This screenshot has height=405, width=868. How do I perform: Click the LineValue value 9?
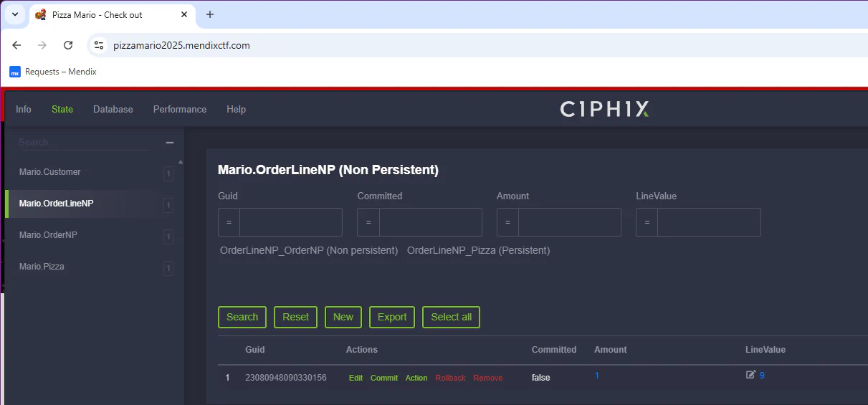[x=762, y=376]
